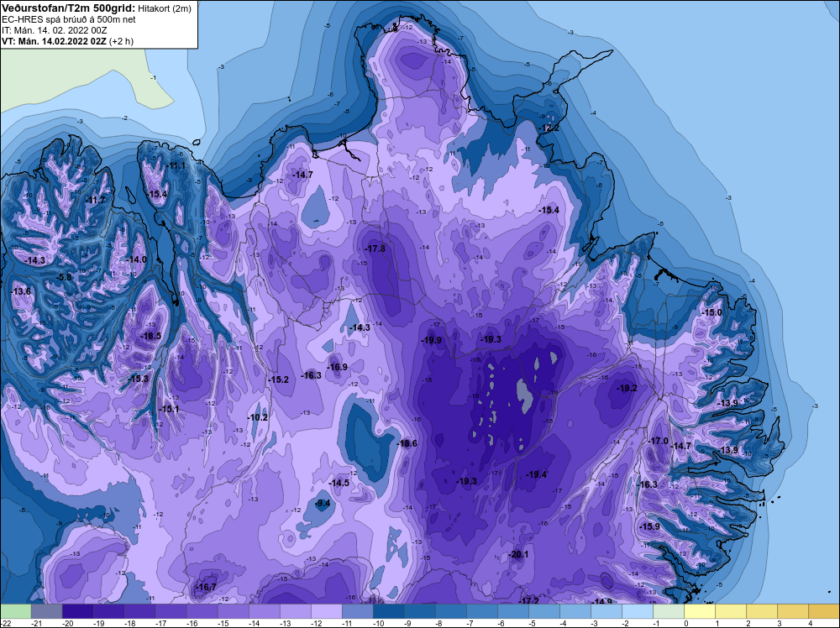Click the -18.5 temperature value
Viewport: 840px width, 628px height.
point(150,336)
